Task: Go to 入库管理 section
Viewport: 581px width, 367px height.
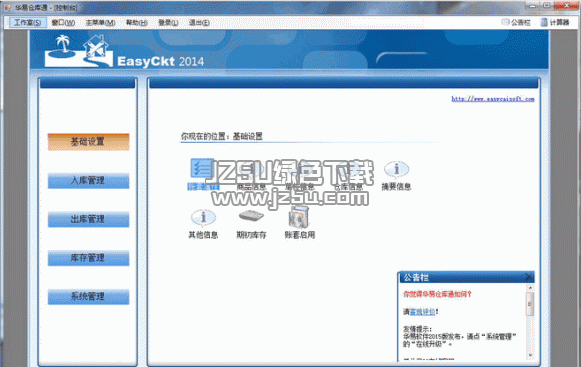Action: coord(89,181)
